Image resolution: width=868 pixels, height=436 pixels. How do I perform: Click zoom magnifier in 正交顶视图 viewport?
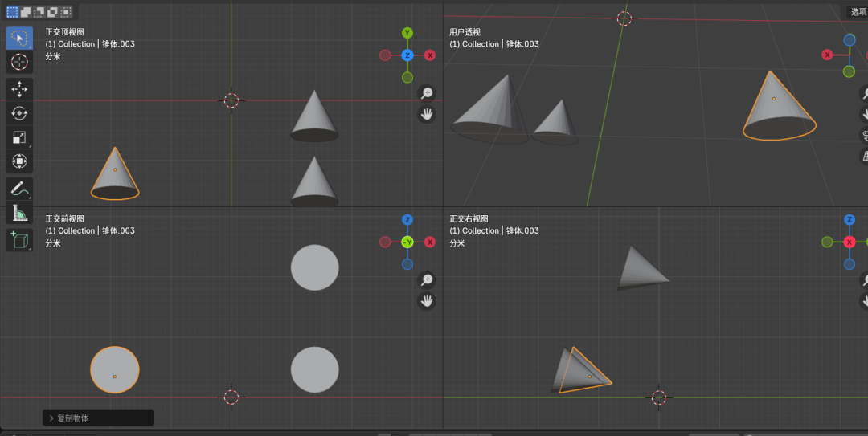426,93
